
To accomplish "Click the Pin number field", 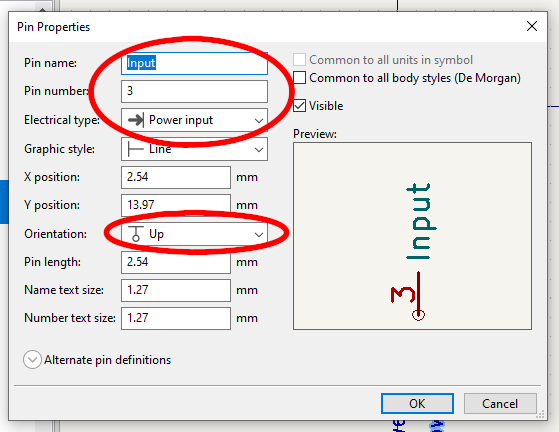I will coord(194,91).
